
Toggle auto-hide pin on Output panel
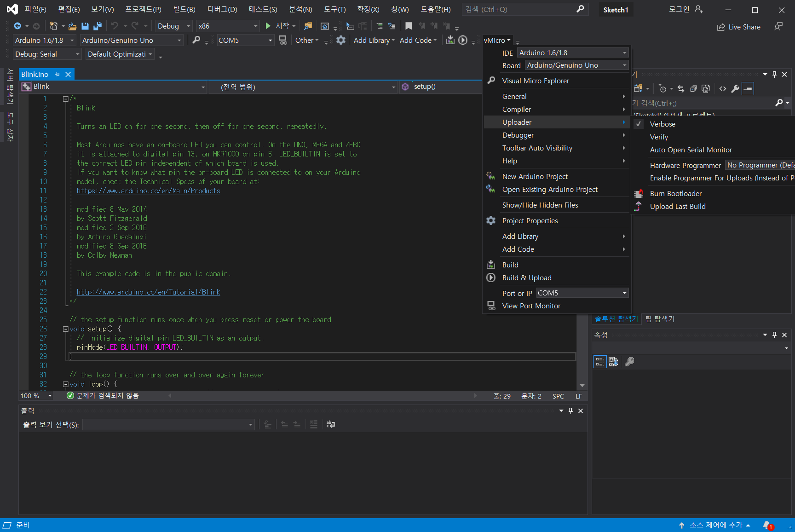[570, 411]
